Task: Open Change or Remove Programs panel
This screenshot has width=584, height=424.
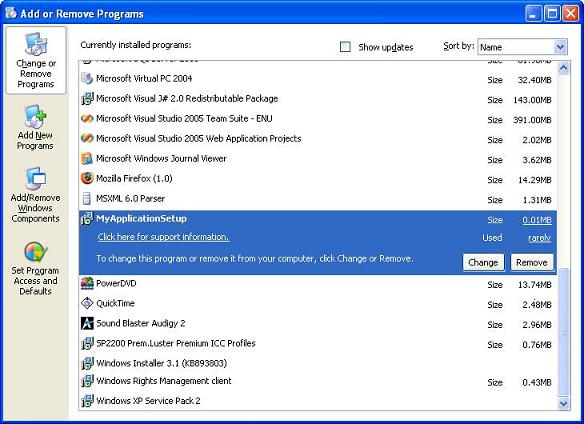Action: [36, 60]
